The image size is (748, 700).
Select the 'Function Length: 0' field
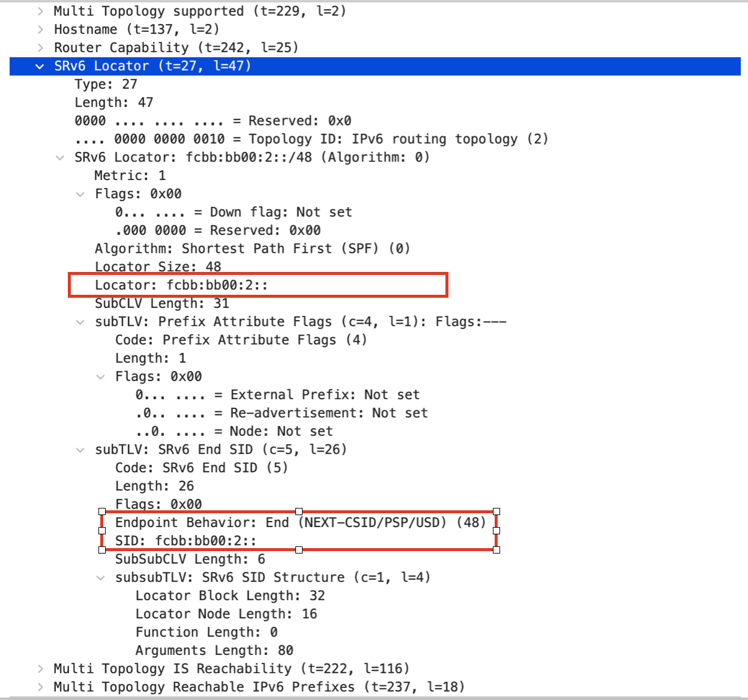207,632
